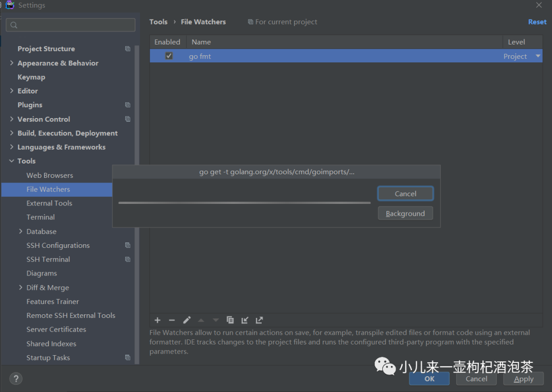Screen dimensions: 552x392
Task: Expand the Editor section
Action: click(12, 91)
